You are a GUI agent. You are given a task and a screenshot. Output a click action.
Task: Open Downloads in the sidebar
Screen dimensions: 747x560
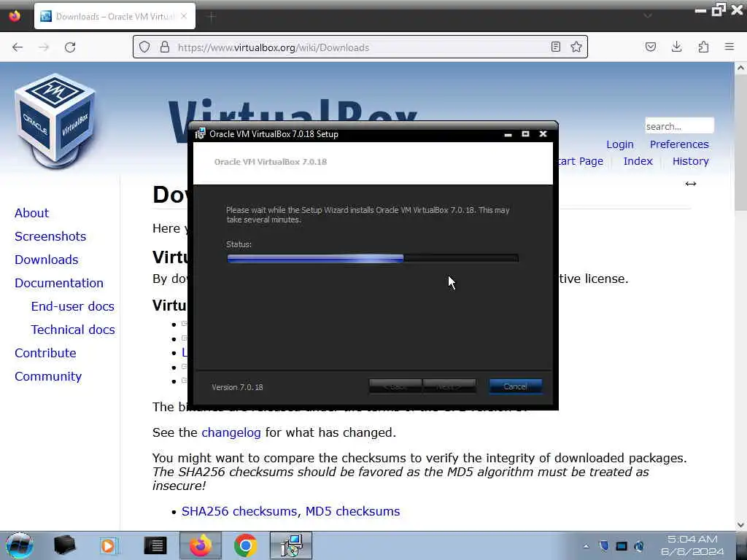46,260
